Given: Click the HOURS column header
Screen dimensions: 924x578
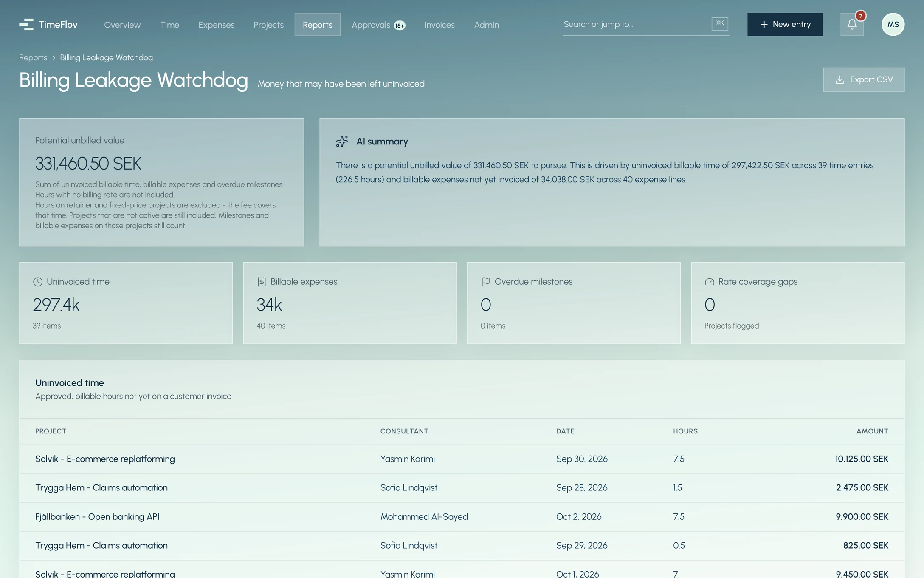Looking at the screenshot, I should tap(685, 431).
